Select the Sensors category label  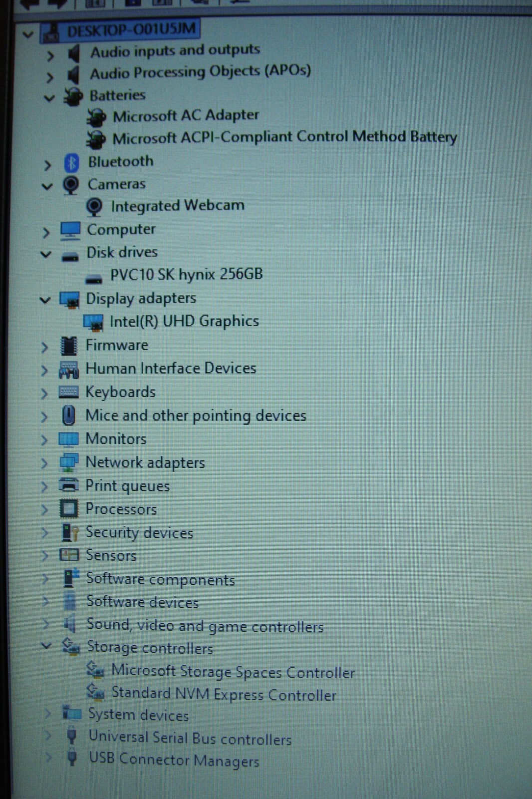pyautogui.click(x=111, y=555)
